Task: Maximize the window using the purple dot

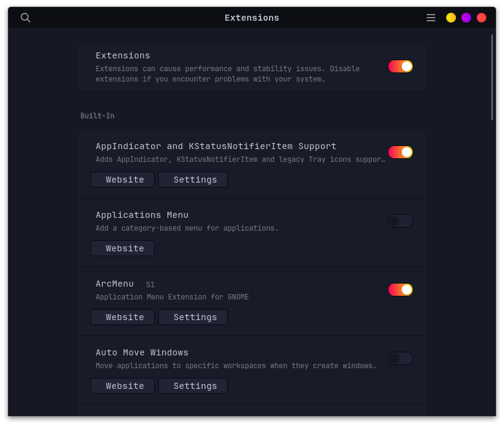Action: [x=466, y=18]
